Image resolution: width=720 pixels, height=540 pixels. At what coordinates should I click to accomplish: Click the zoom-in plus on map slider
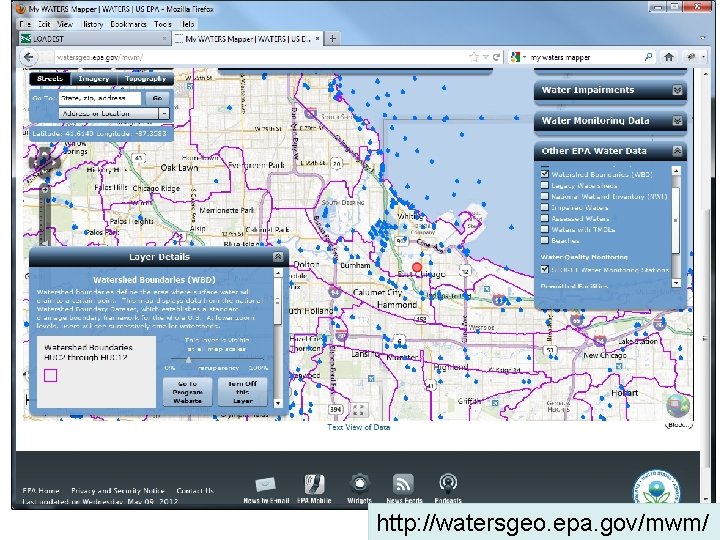click(45, 189)
